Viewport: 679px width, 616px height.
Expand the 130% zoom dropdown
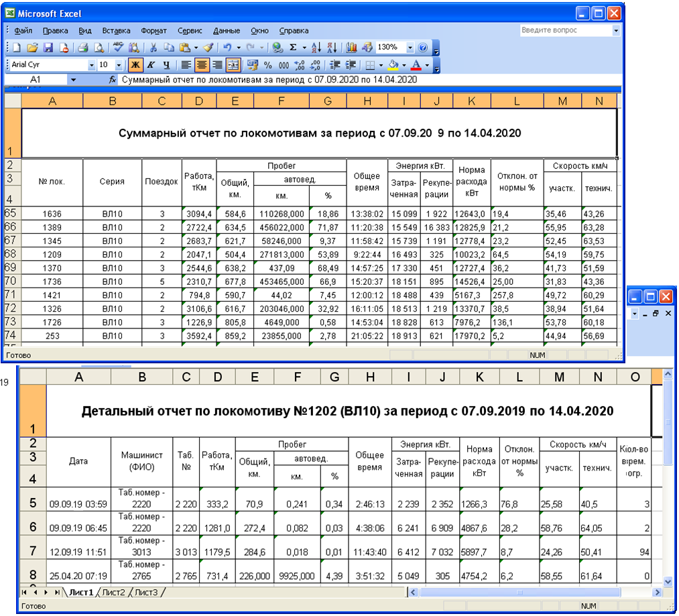pos(410,48)
